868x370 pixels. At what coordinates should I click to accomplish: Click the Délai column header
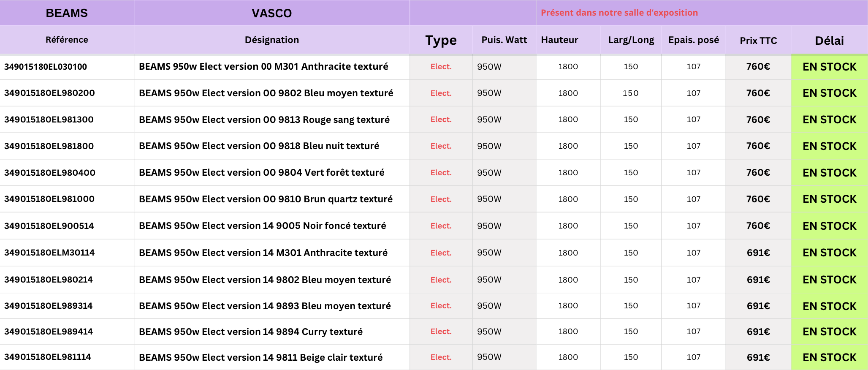point(829,41)
